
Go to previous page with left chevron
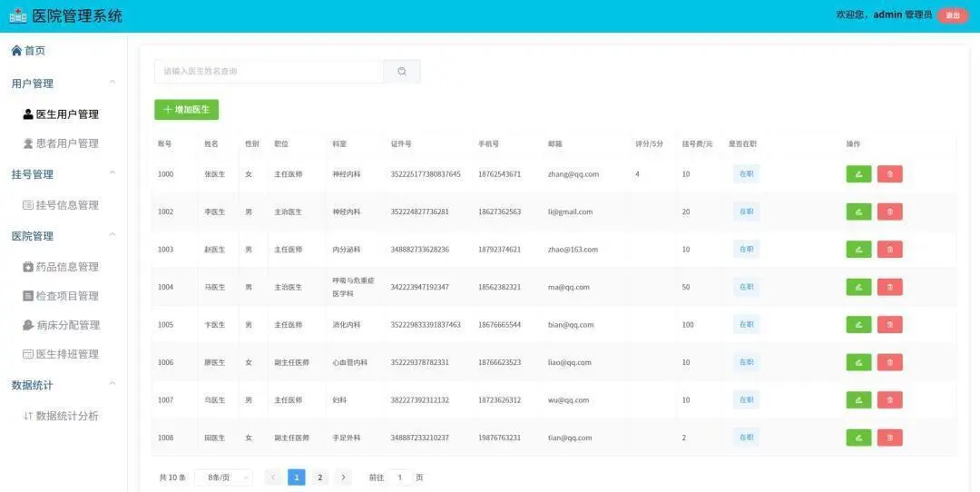click(x=273, y=477)
